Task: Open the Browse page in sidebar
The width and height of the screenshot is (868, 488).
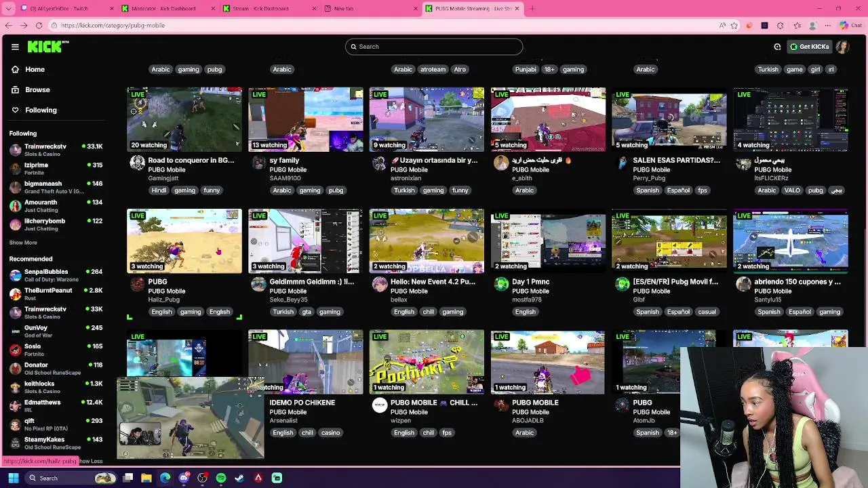Action: click(37, 89)
